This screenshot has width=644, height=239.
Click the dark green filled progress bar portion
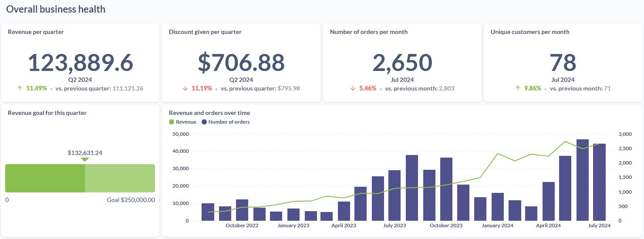[x=45, y=178]
